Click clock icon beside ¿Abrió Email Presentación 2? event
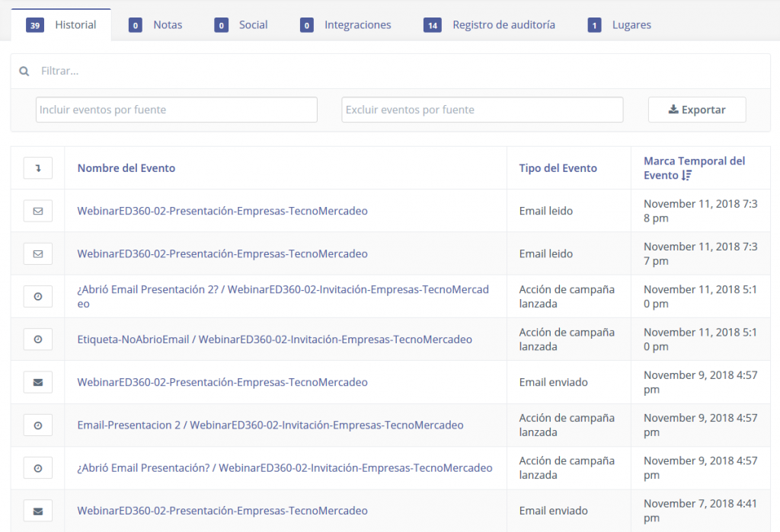Viewport: 780px width, 532px height. tap(38, 297)
